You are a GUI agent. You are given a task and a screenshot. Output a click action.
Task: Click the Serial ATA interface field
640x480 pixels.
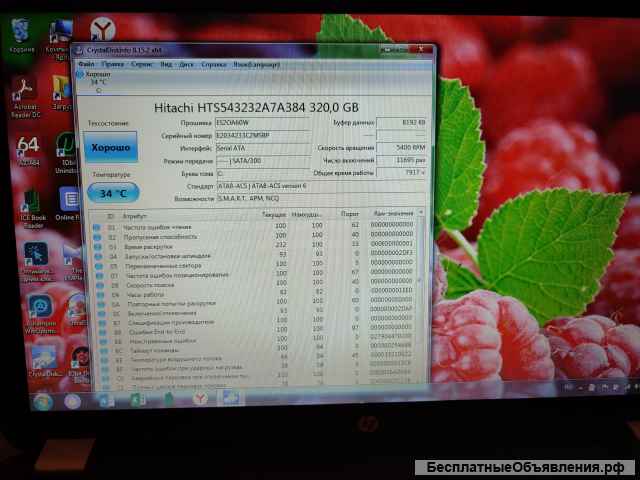[263, 148]
